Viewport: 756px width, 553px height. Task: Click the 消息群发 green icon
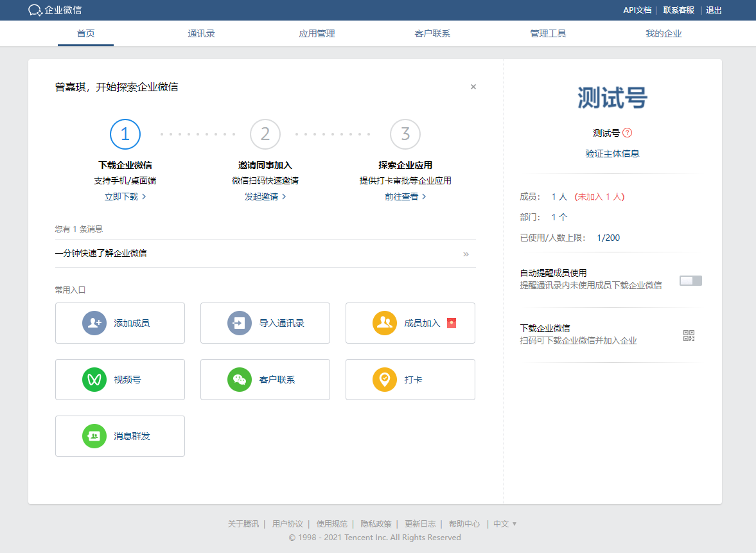pos(94,436)
